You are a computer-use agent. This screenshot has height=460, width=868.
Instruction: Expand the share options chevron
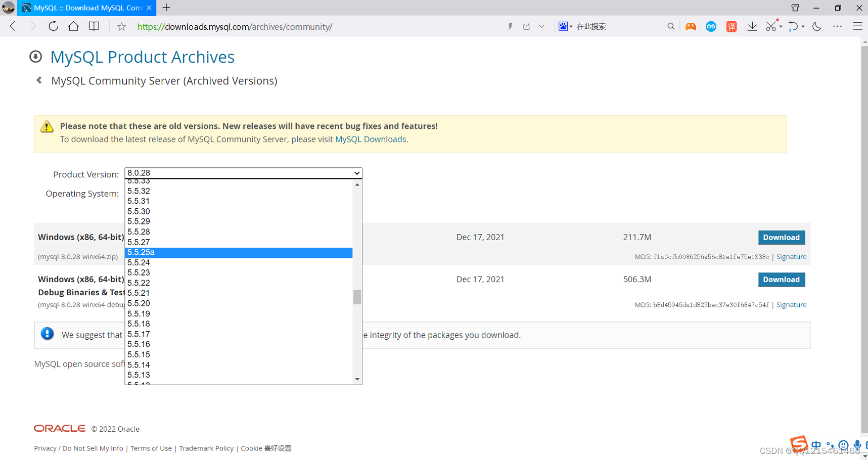[x=541, y=26]
